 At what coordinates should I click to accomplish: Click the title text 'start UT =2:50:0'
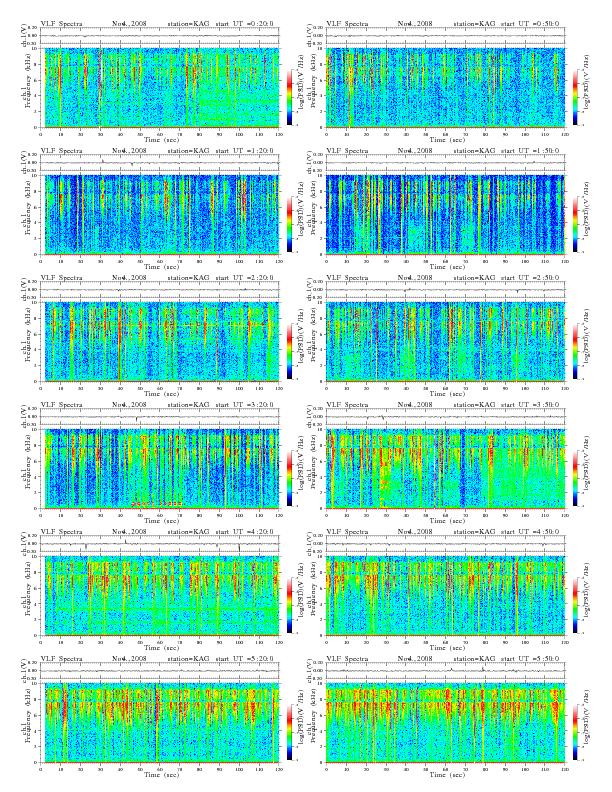(530, 278)
